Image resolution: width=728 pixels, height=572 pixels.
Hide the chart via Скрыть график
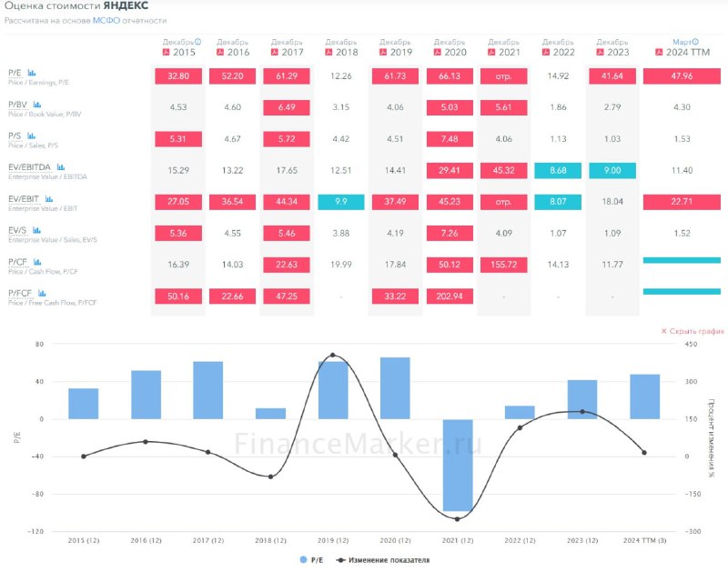[x=693, y=331]
